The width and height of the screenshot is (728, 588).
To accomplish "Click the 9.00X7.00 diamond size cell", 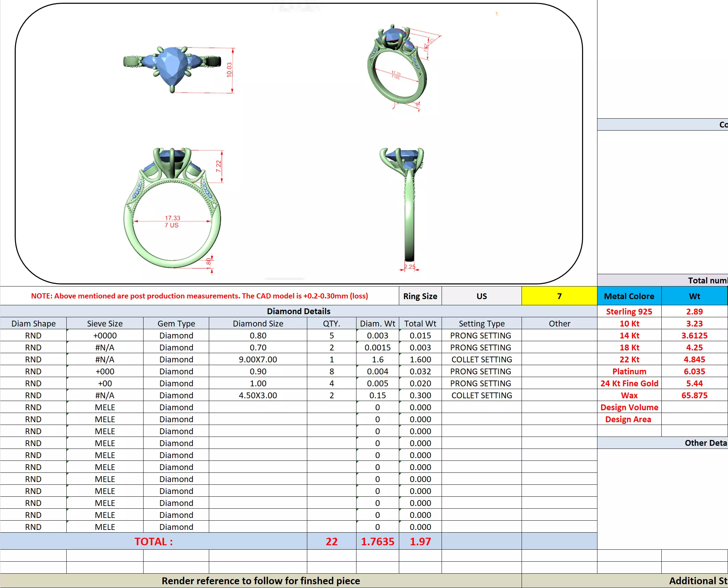I will click(x=258, y=359).
